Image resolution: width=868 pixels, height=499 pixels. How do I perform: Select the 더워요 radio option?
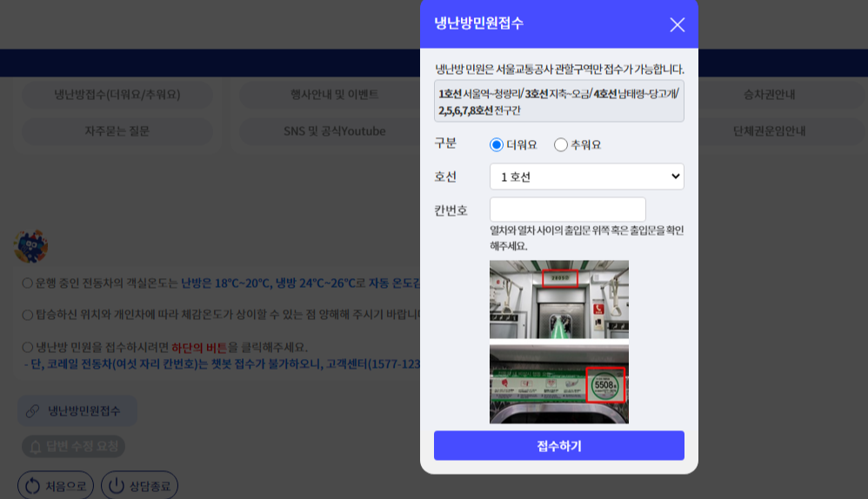[x=497, y=145]
